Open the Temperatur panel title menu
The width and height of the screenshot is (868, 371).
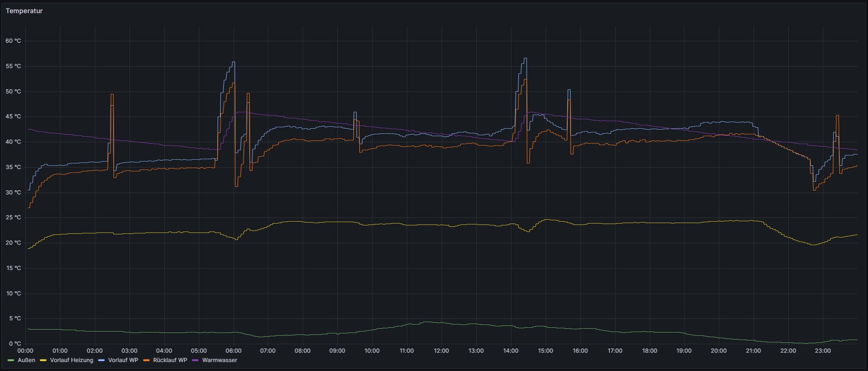coord(24,11)
